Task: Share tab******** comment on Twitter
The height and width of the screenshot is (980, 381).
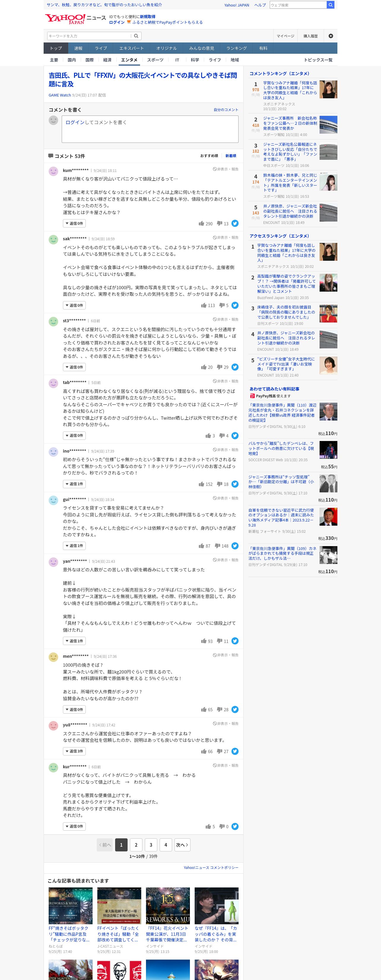Action: [x=235, y=435]
